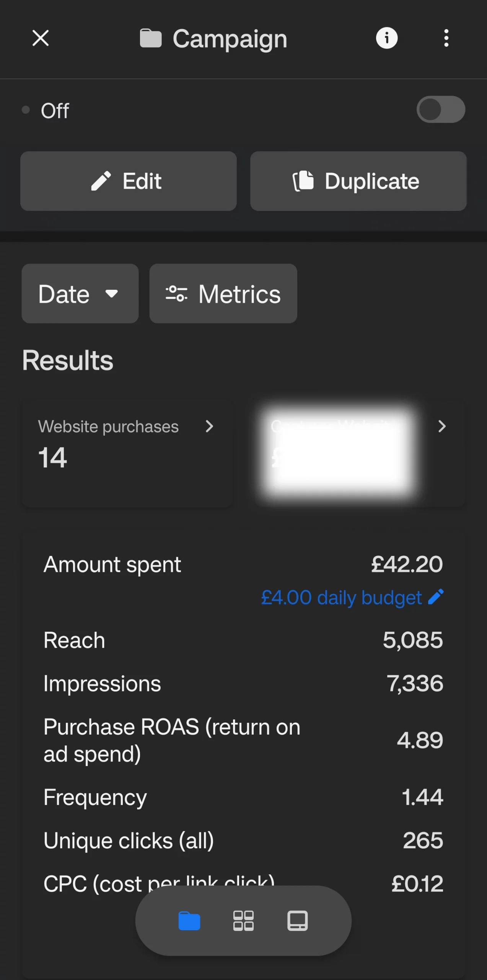This screenshot has height=980, width=487.
Task: Switch to the campaigns folder tab
Action: [x=189, y=921]
